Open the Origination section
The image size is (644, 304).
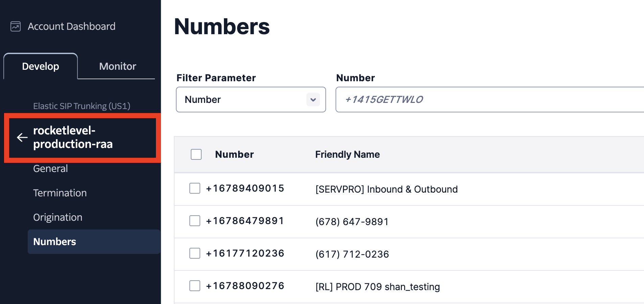pyautogui.click(x=57, y=217)
